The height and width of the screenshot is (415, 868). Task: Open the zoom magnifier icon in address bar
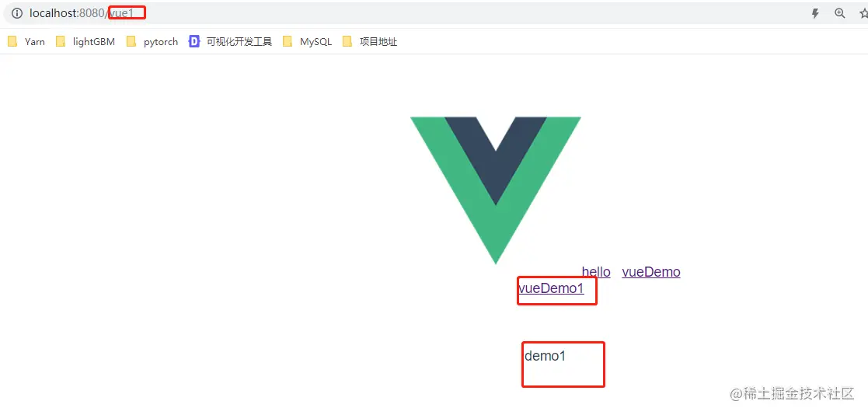pos(840,14)
